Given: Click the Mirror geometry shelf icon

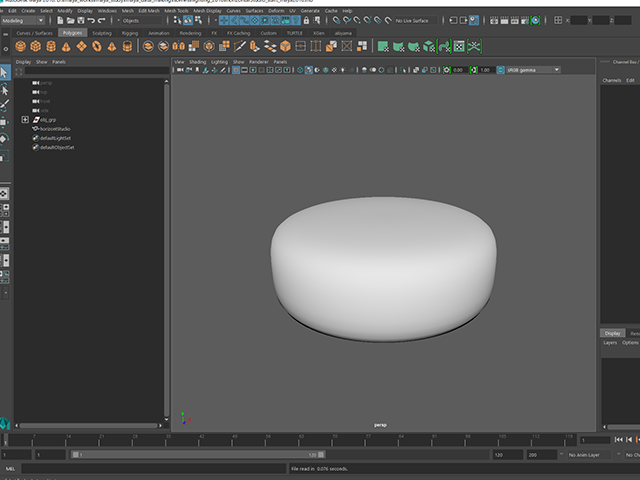Looking at the screenshot, I should (178, 47).
